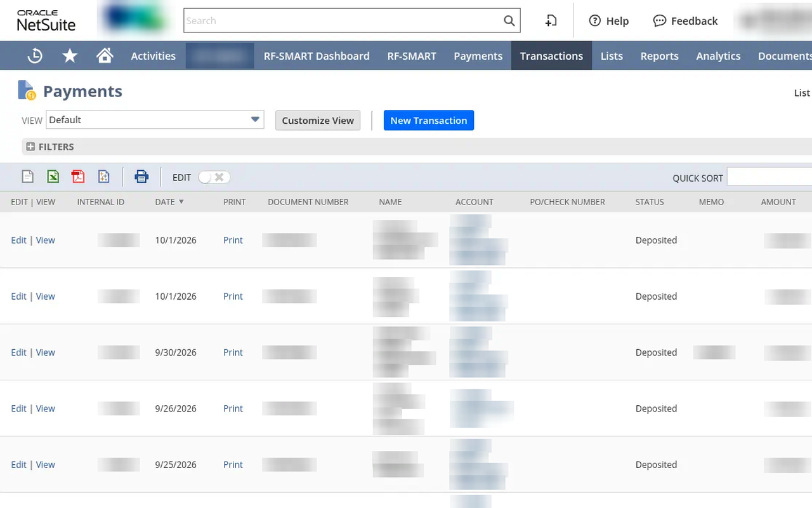Sort by the AMOUNT column header

(778, 202)
